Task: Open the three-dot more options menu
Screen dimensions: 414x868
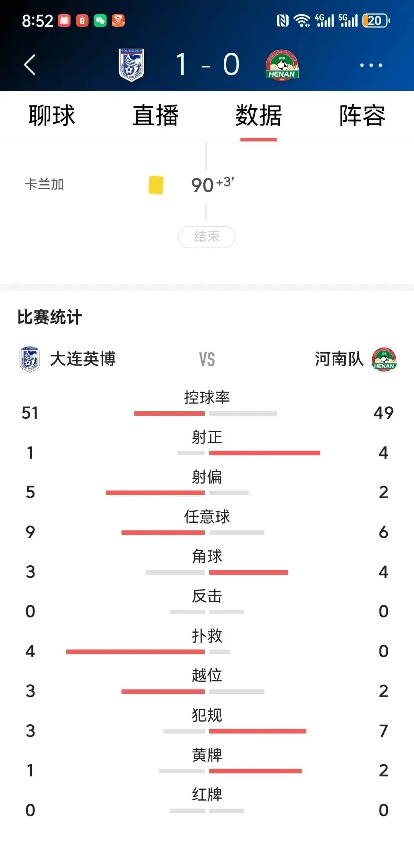Action: coord(371,65)
